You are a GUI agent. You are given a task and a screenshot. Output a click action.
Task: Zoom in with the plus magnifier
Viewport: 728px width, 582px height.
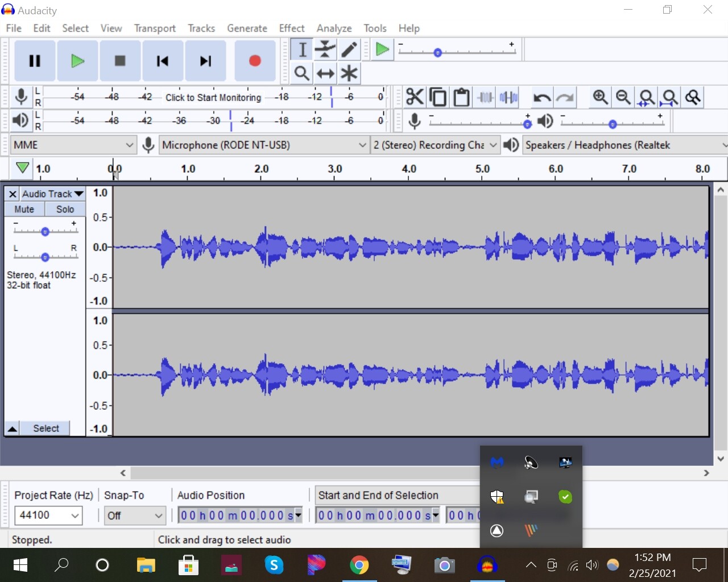pos(600,97)
